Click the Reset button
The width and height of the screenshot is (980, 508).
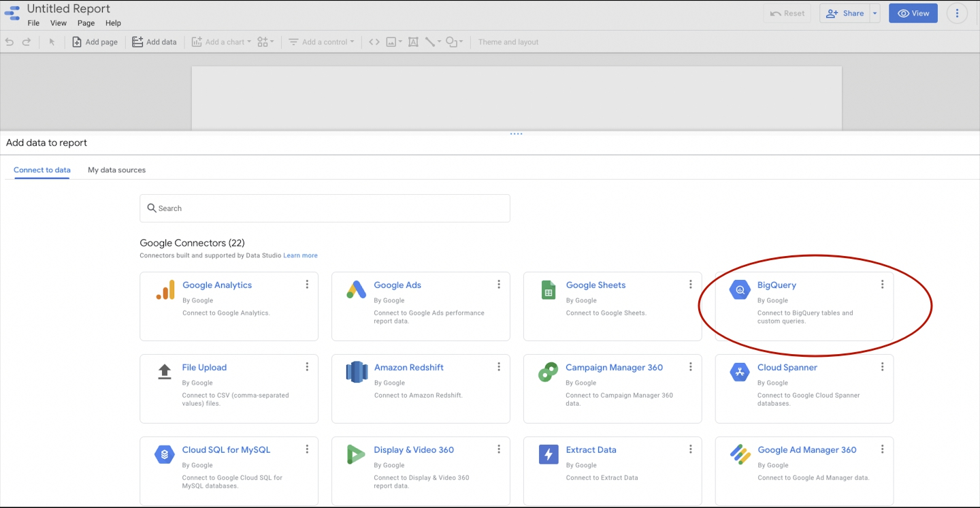787,13
